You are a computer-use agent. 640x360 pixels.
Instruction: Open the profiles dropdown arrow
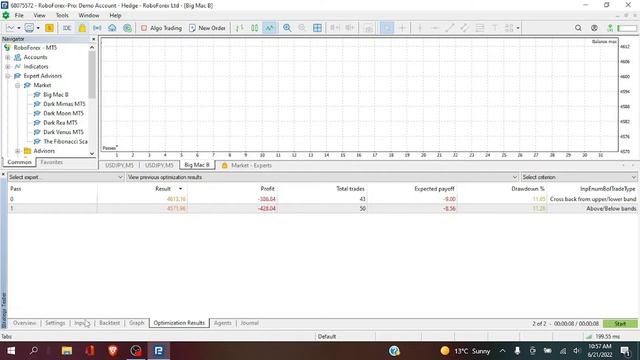38,28
